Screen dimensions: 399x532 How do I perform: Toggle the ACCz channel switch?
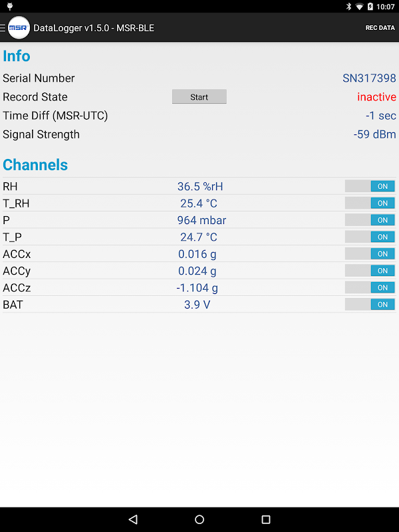tap(370, 287)
